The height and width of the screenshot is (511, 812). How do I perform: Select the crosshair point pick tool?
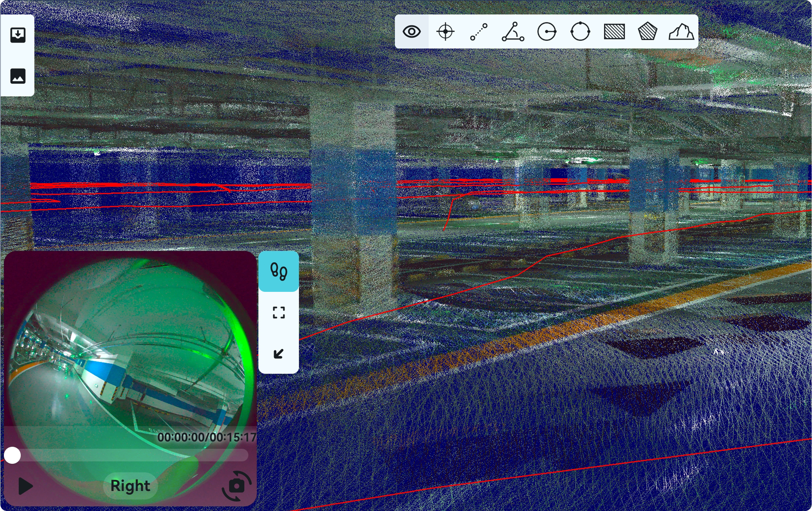(445, 32)
